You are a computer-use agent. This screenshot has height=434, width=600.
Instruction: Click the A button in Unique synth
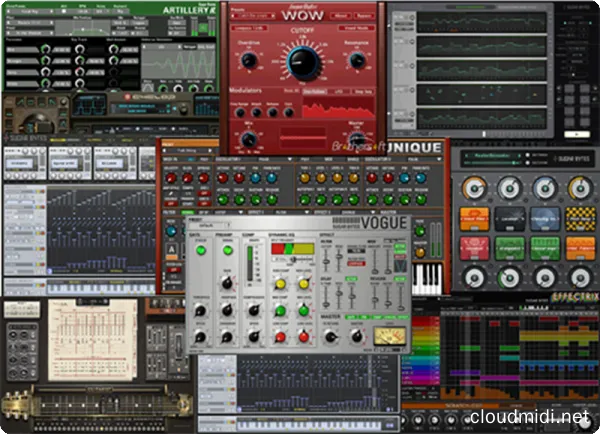[171, 250]
